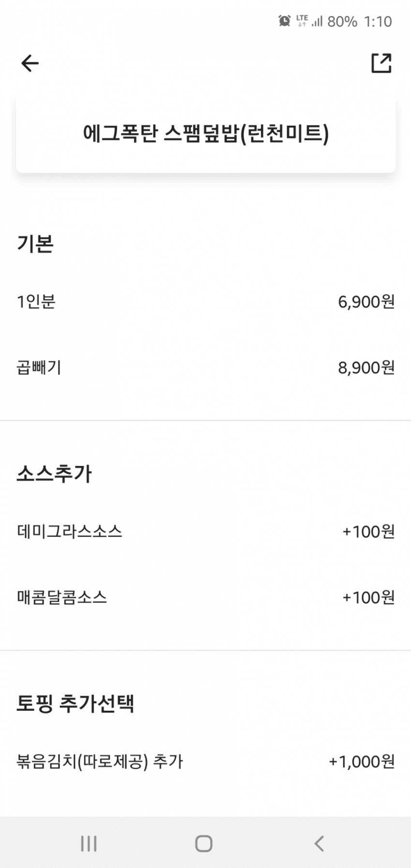
Task: Tap the LTE signal indicator
Action: (x=302, y=21)
